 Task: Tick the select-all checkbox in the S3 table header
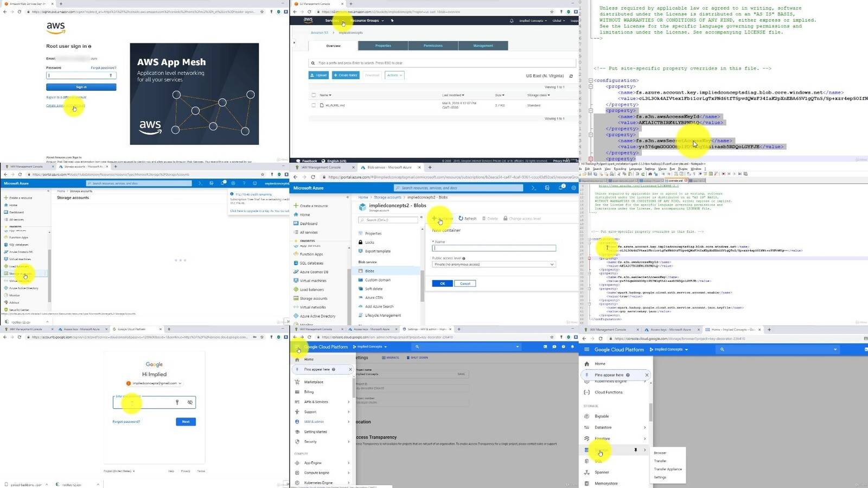[x=314, y=95]
